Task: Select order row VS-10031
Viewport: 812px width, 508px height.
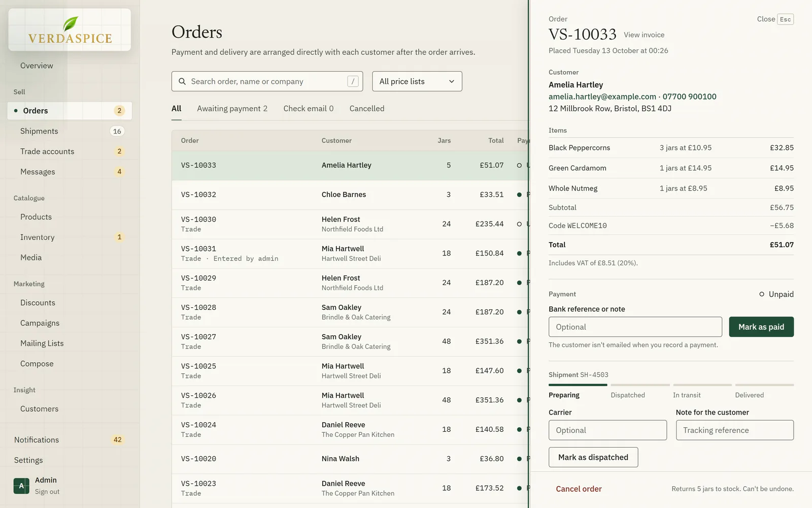Action: pyautogui.click(x=350, y=253)
